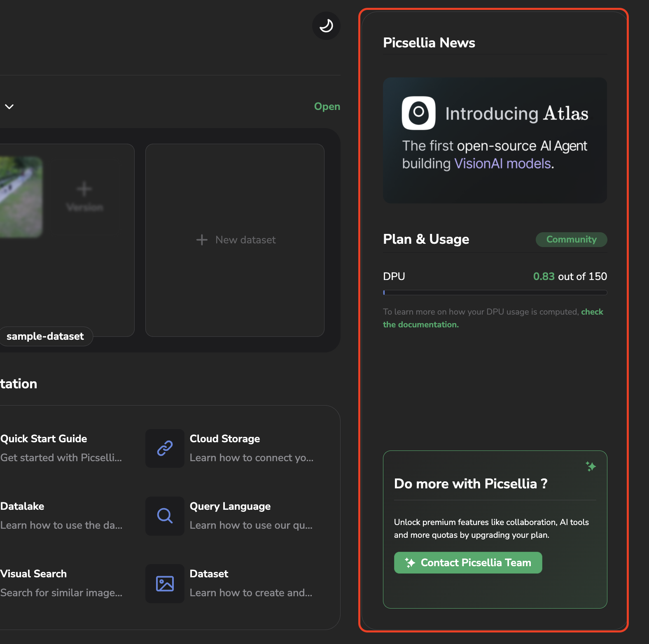Open the check the documentation link
The height and width of the screenshot is (644, 649).
[493, 318]
